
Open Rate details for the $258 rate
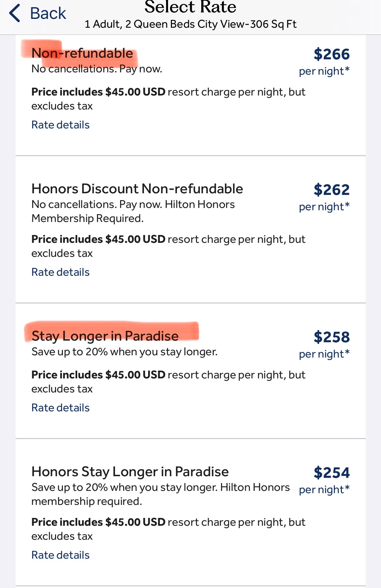pos(60,408)
